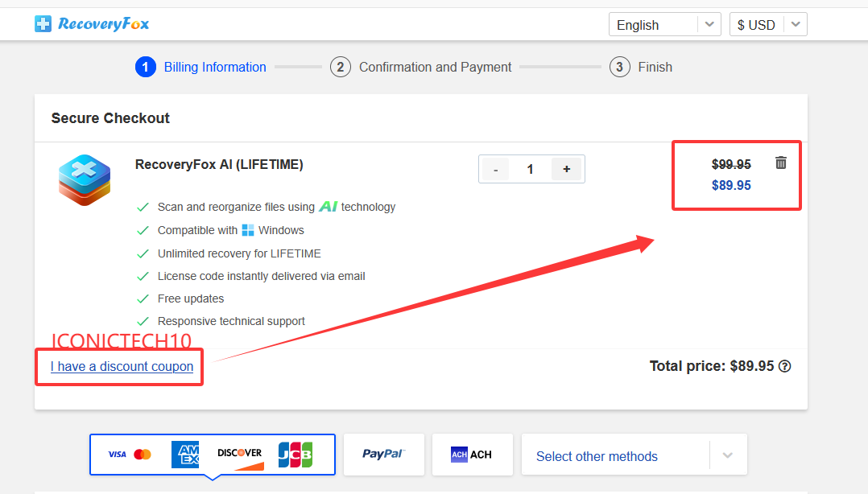The image size is (868, 494).
Task: Click the RecoveryFox AI product icon
Action: [x=84, y=179]
